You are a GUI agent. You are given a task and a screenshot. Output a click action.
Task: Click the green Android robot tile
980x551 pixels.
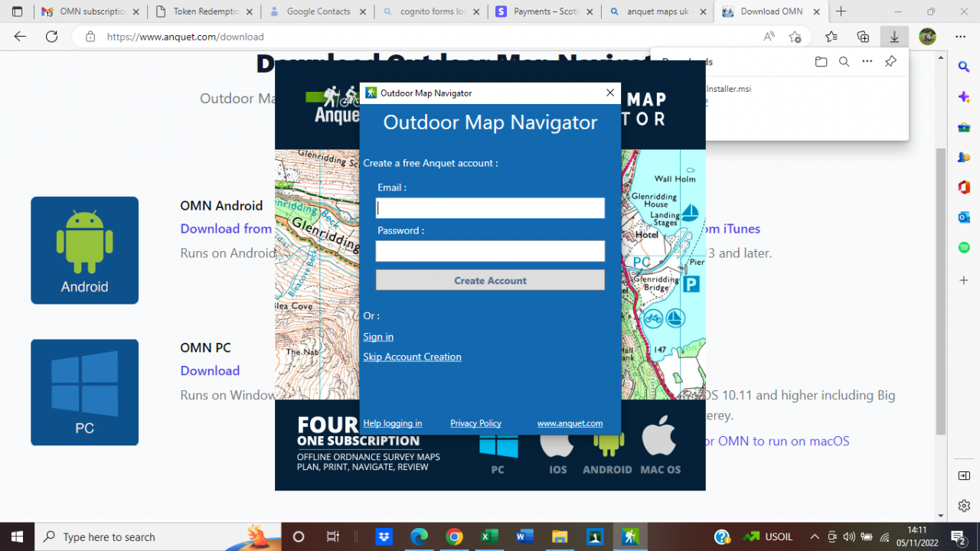pos(84,250)
